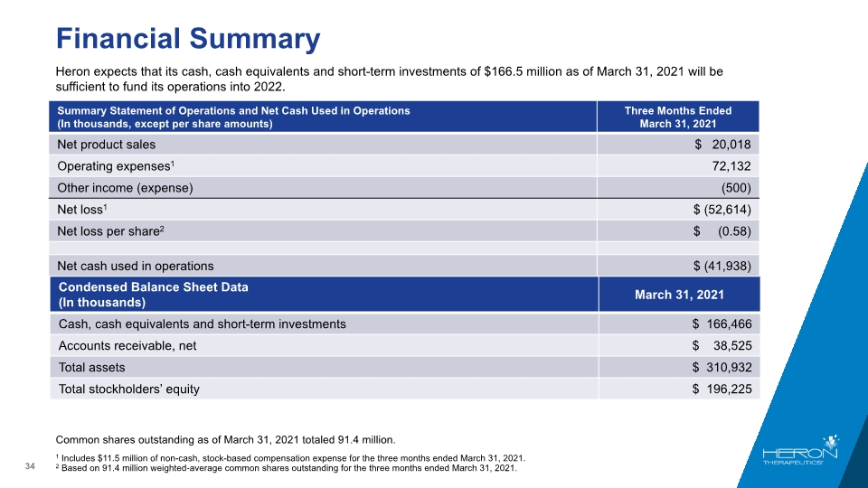Click the $166,466 cash value
Screen dimensions: 868x488
(722, 324)
